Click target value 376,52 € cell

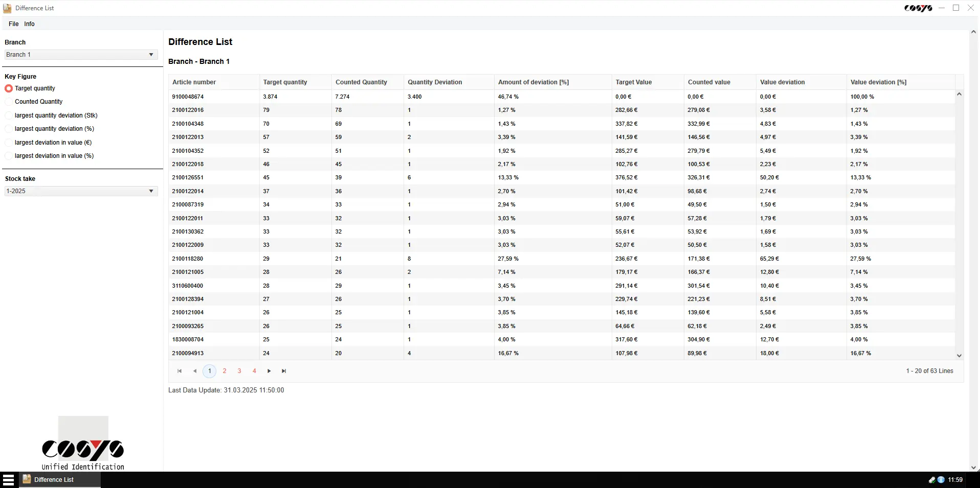648,177
